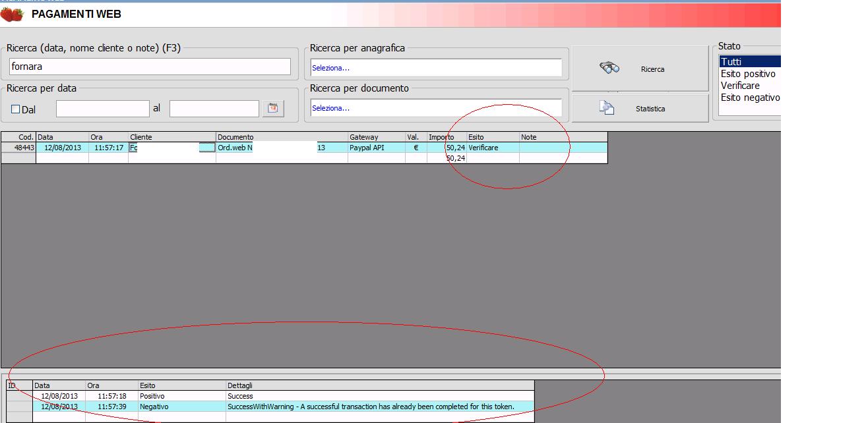Viewport: 868px width, 423px height.
Task: Click the Ord.web N document cell
Action: pyautogui.click(x=282, y=148)
